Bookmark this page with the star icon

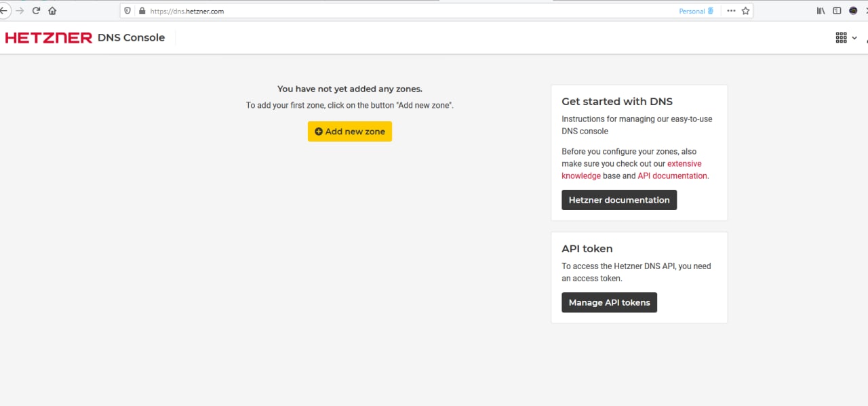pos(746,11)
